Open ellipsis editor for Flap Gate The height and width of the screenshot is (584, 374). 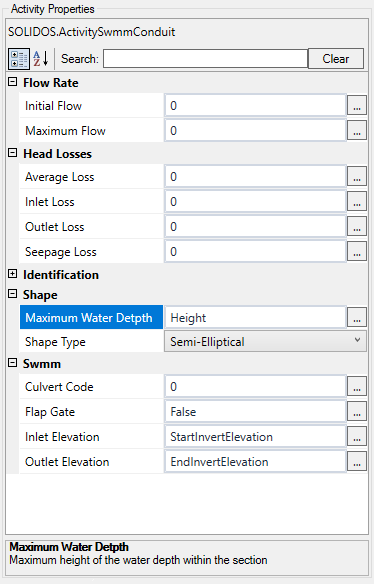coord(357,412)
